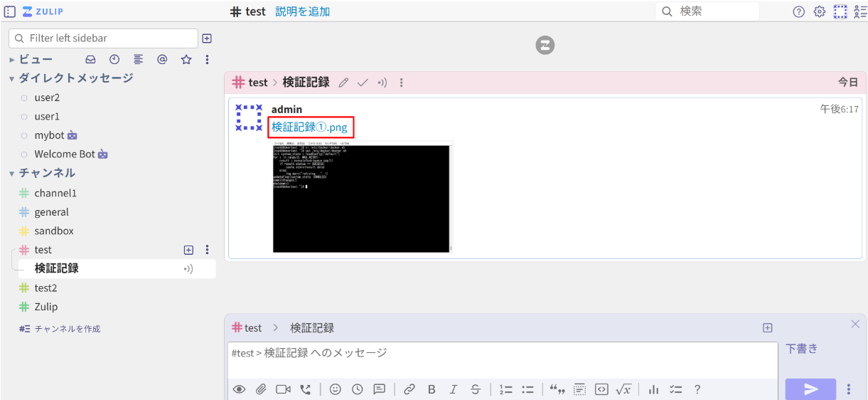Send the message with the arrow button
868x400 pixels.
coord(811,389)
